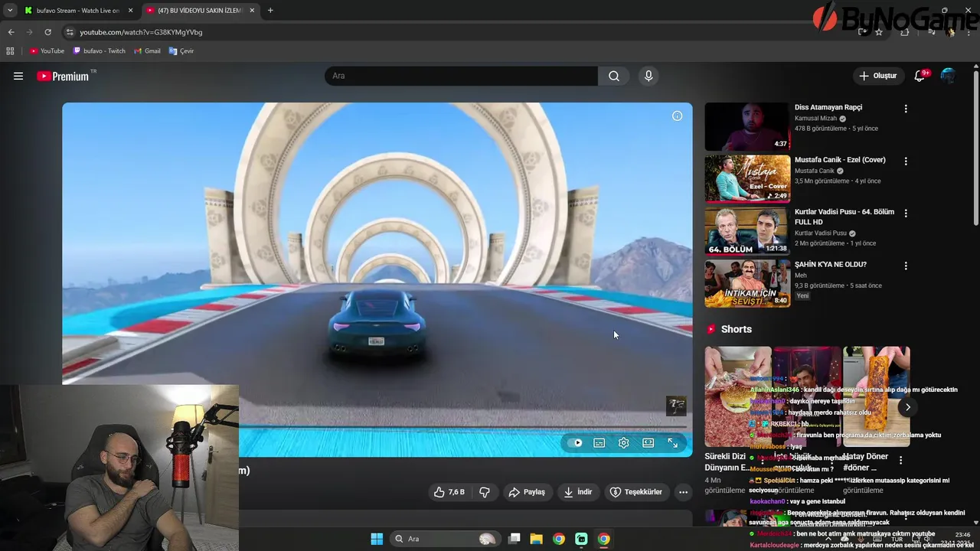Open the ŞAHİN K'YA NE OLDU? title
980x551 pixels.
(x=831, y=264)
